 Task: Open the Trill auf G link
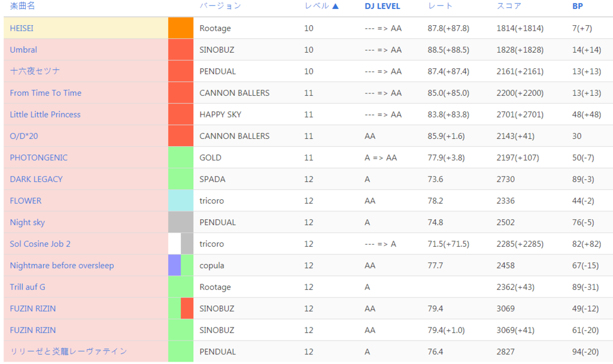pos(28,287)
